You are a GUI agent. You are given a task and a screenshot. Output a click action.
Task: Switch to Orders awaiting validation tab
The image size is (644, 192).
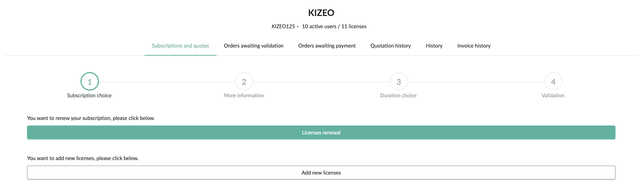pos(253,46)
